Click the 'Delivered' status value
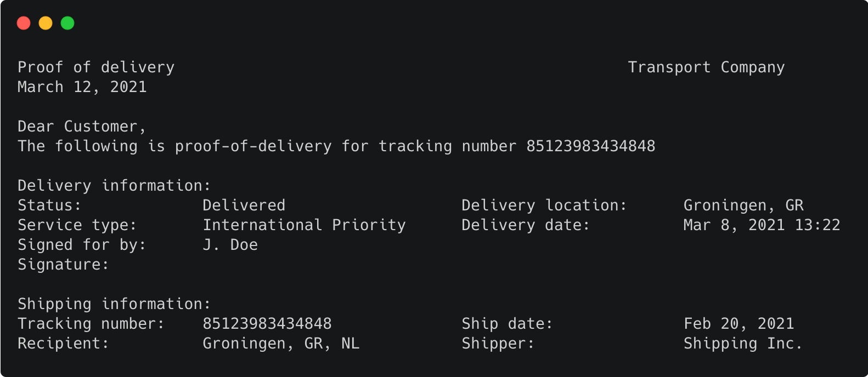868x377 pixels. [244, 205]
